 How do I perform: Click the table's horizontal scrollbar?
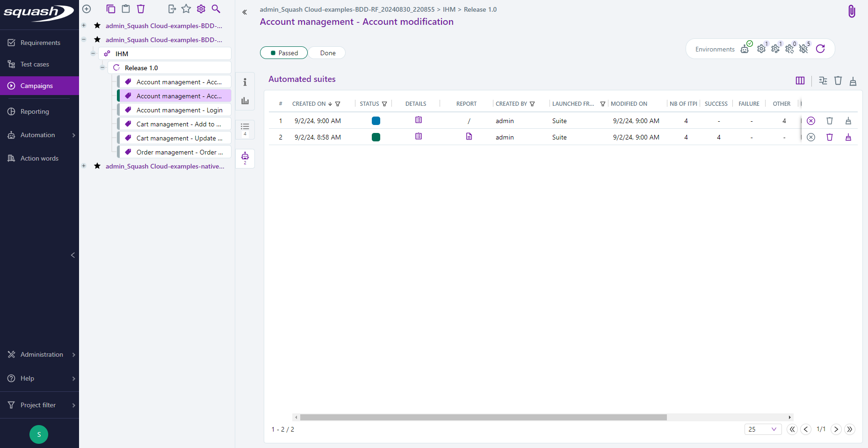482,417
